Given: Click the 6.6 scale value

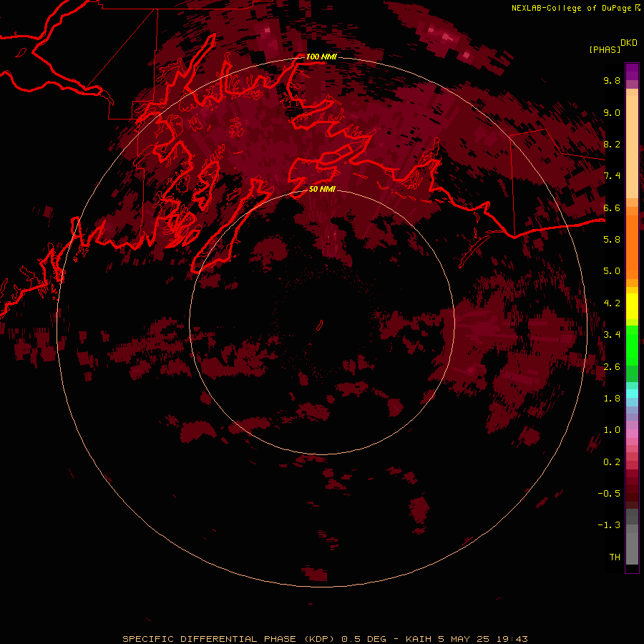Looking at the screenshot, I should coord(612,208).
